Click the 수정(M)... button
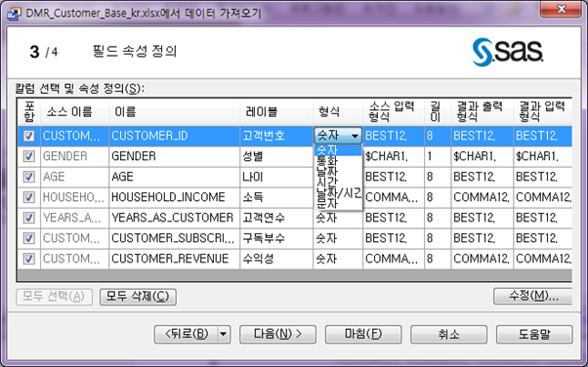Image resolution: width=588 pixels, height=367 pixels. coord(533,296)
